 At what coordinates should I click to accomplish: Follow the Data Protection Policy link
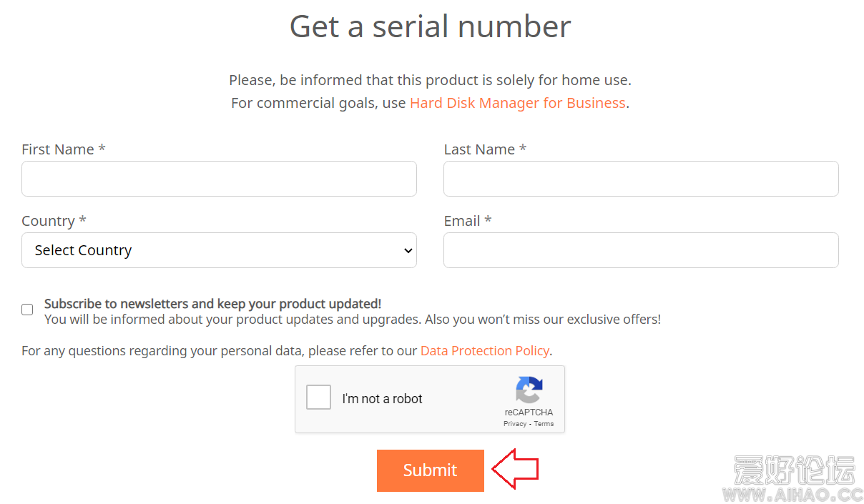tap(484, 350)
